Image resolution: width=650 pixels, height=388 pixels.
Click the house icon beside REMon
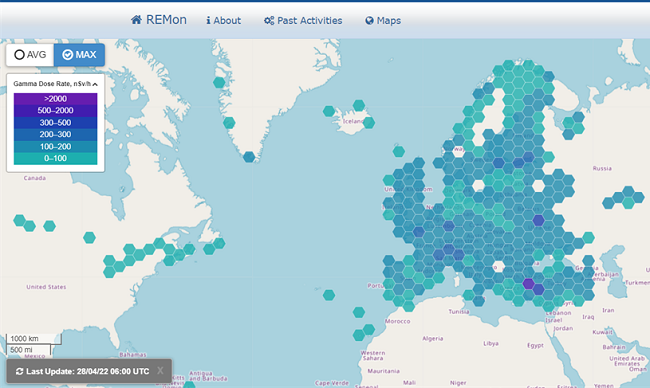[136, 20]
